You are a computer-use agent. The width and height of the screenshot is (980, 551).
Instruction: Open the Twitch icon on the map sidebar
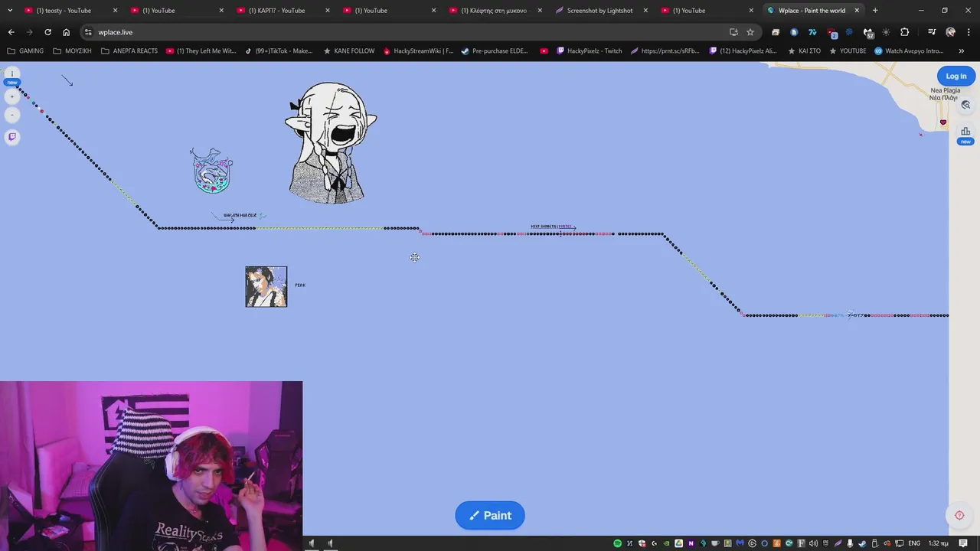11,137
